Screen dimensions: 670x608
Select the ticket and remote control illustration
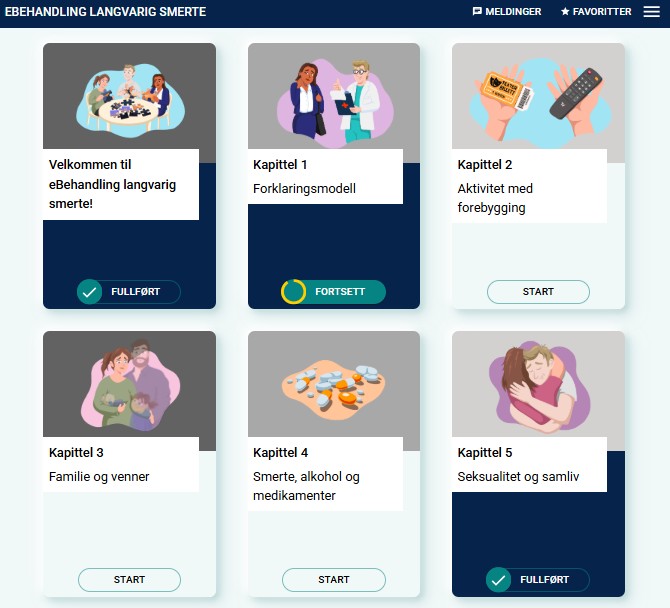[x=539, y=103]
